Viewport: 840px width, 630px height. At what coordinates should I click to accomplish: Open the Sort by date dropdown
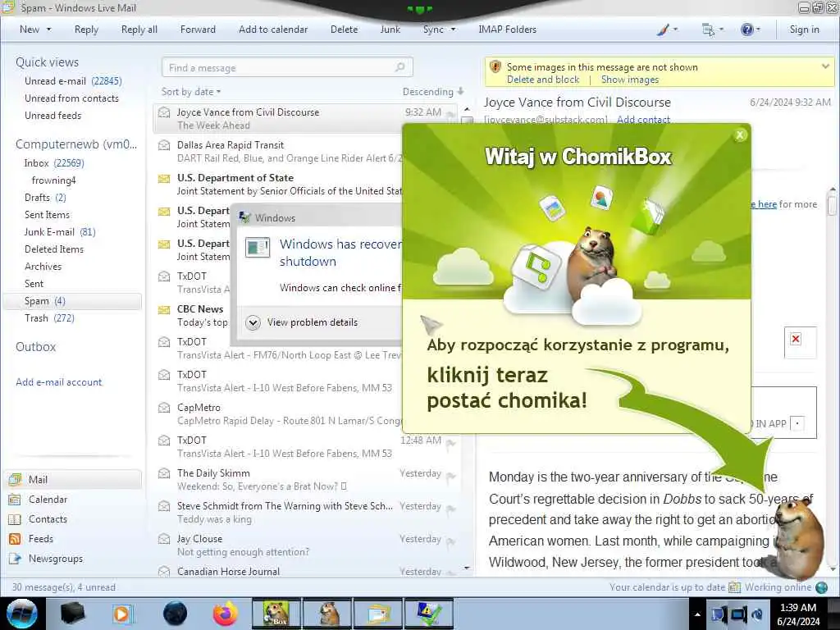pyautogui.click(x=191, y=92)
